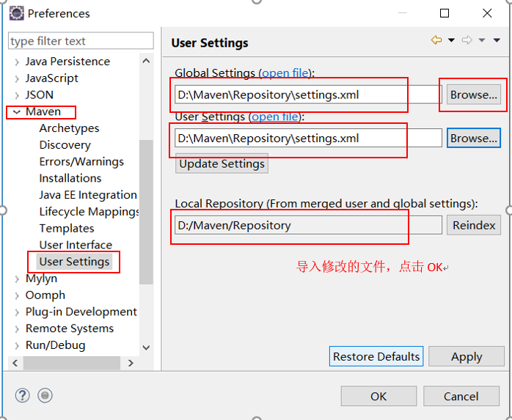
Task: Expand the Oomph tree node
Action: click(x=17, y=295)
